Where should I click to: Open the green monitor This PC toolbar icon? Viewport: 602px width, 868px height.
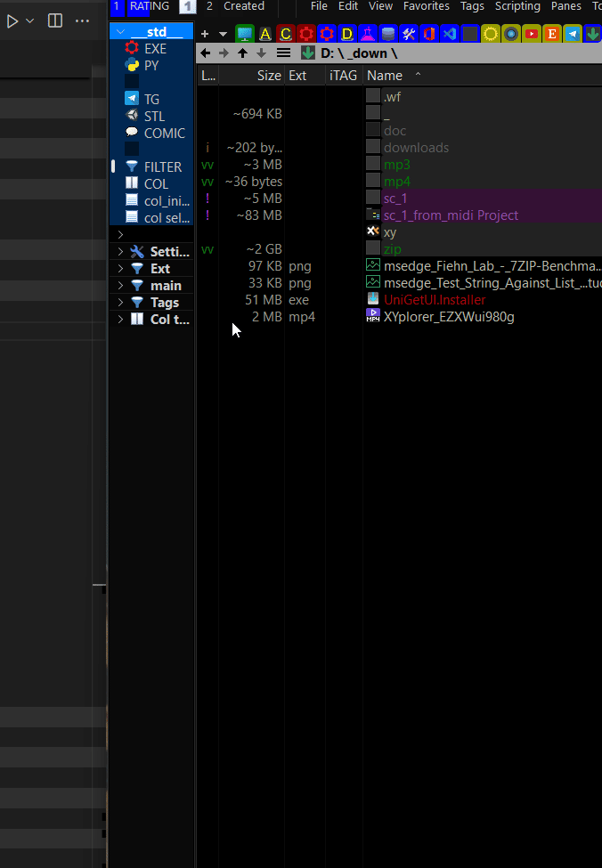pyautogui.click(x=245, y=34)
